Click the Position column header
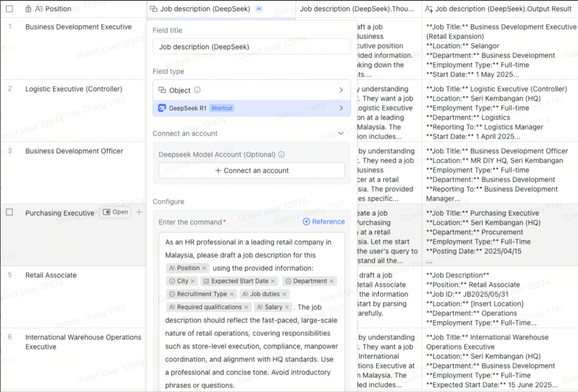Image resolution: width=578 pixels, height=392 pixels. (x=73, y=9)
